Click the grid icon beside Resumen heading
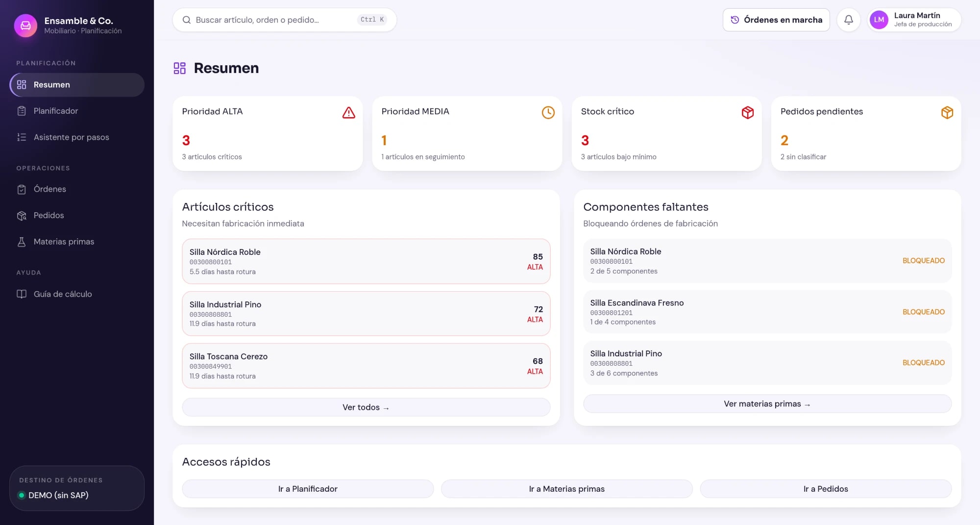The image size is (980, 525). click(180, 68)
